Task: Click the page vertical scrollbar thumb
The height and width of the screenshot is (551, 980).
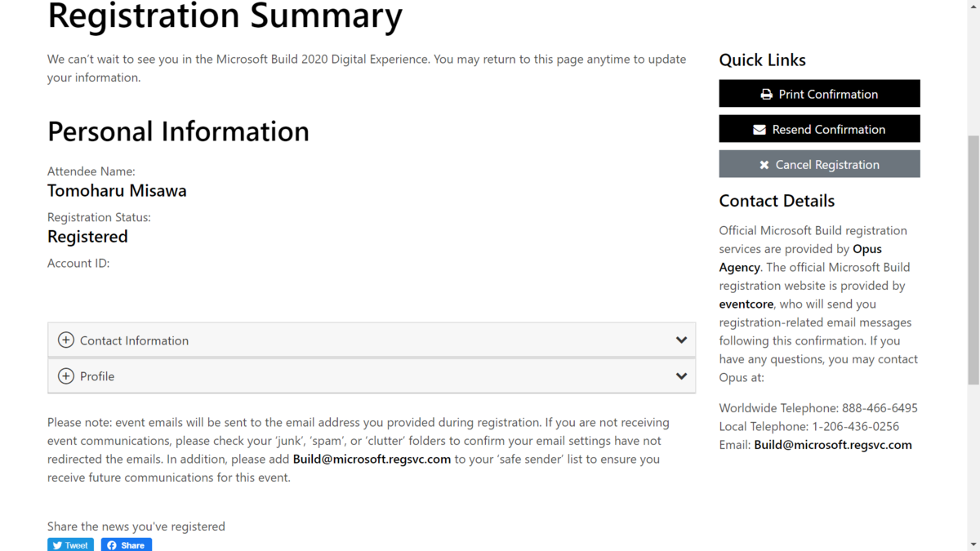Action: click(973, 260)
